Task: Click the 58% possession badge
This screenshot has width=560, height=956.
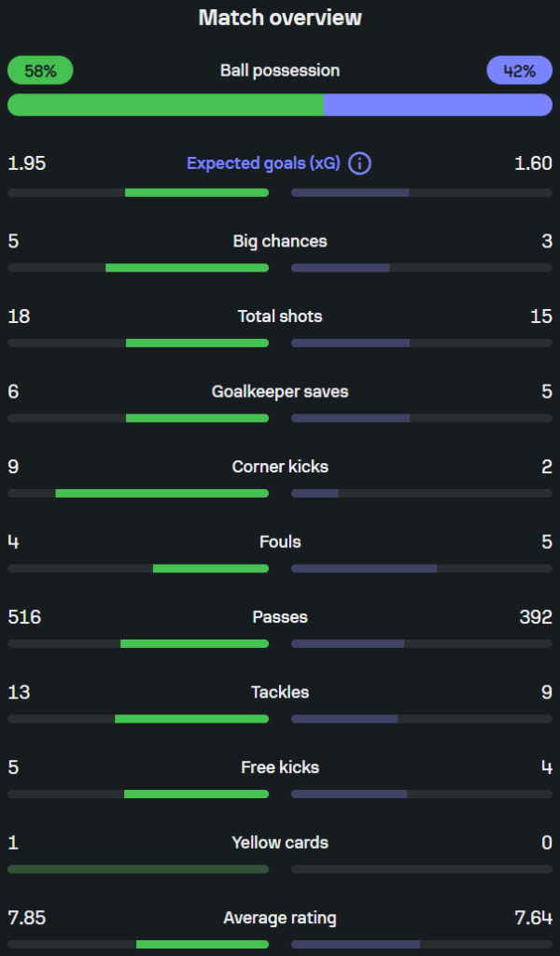Action: 40,71
